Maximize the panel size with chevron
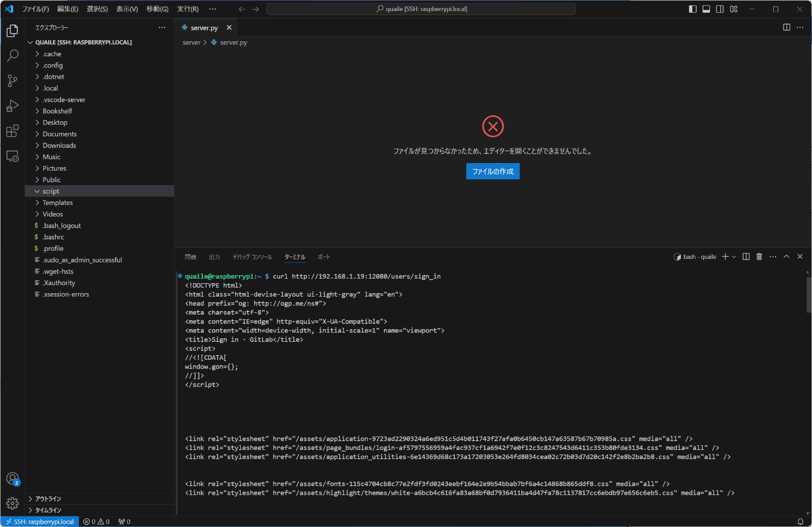Viewport: 812px width, 527px height. point(786,257)
